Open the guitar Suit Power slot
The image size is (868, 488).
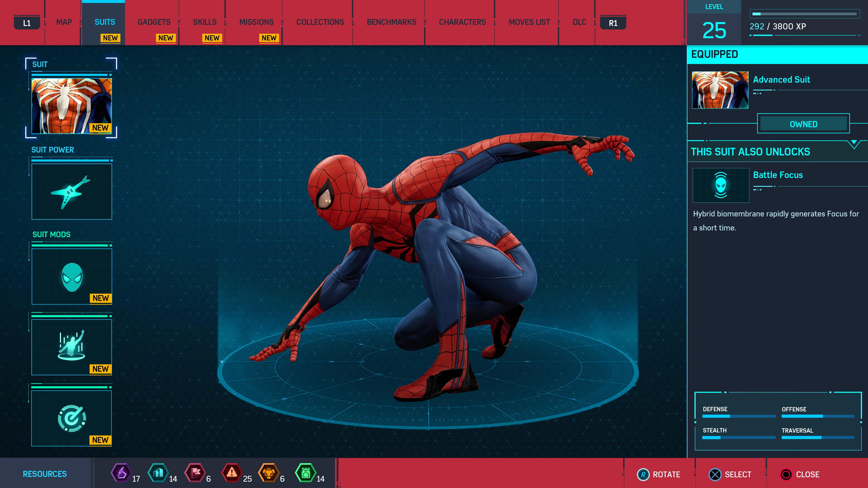pyautogui.click(x=71, y=191)
